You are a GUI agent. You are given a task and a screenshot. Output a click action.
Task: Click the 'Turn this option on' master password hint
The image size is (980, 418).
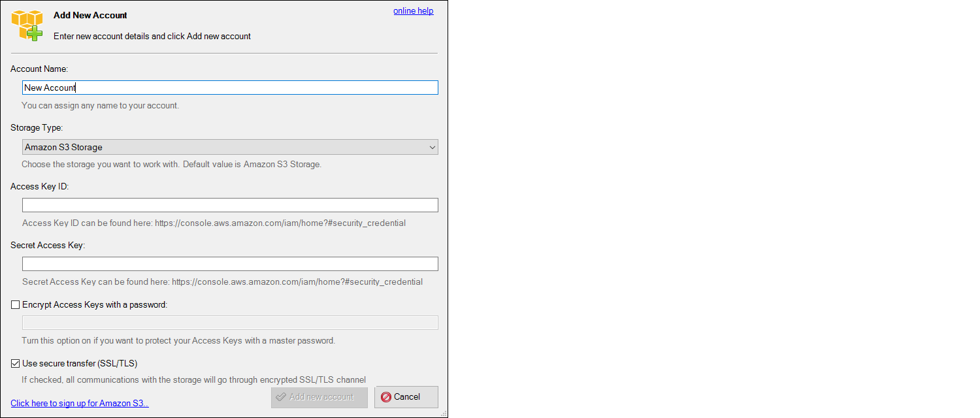(x=178, y=341)
